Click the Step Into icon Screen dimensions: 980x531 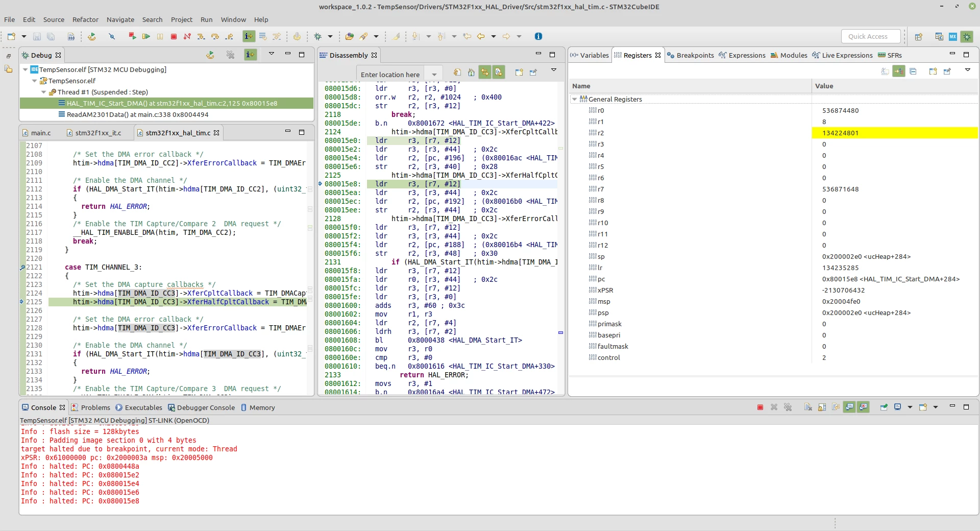[x=201, y=36]
